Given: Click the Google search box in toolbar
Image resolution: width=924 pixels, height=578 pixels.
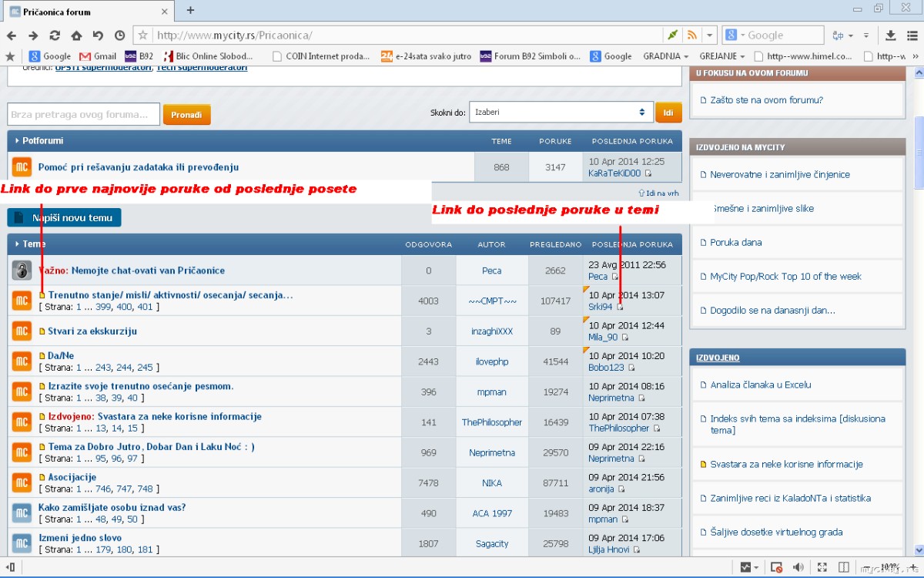Looking at the screenshot, I should tap(773, 35).
